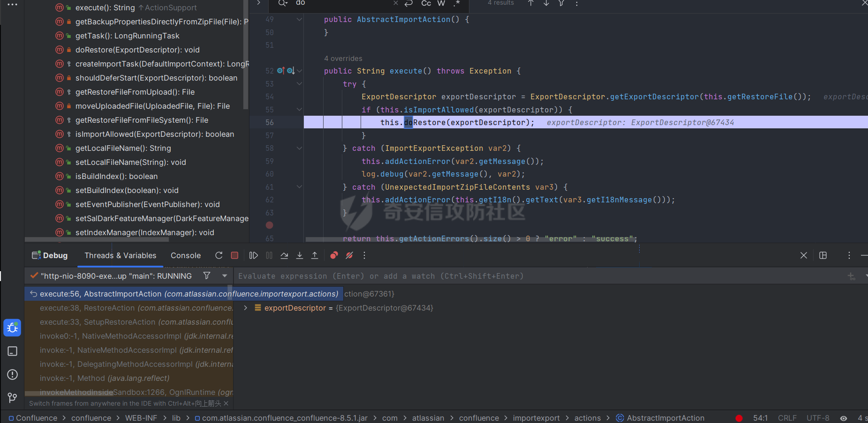Screen dimensions: 868x423
Task: Click the Step Out icon
Action: click(x=315, y=255)
